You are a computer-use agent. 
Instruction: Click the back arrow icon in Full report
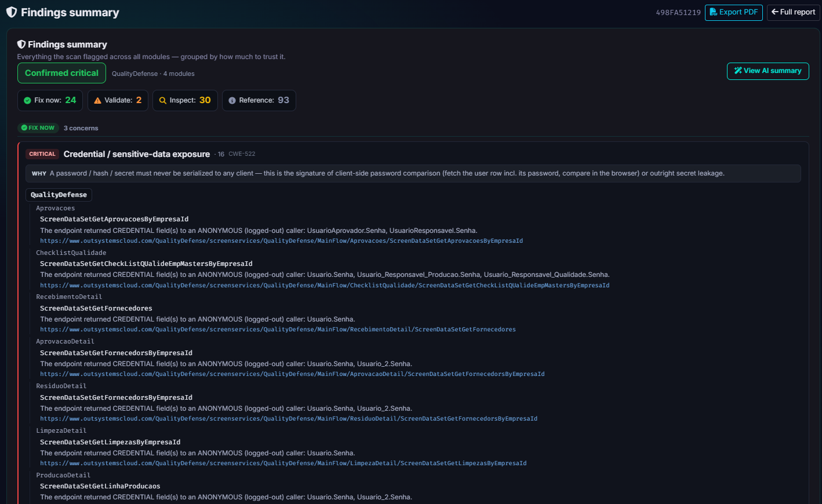coord(775,12)
